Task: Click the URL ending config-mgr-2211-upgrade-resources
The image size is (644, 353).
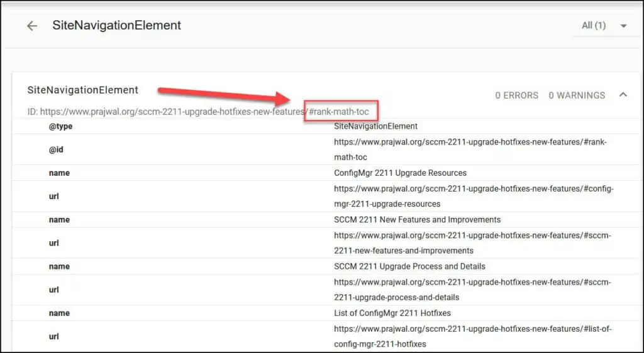Action: (474, 197)
